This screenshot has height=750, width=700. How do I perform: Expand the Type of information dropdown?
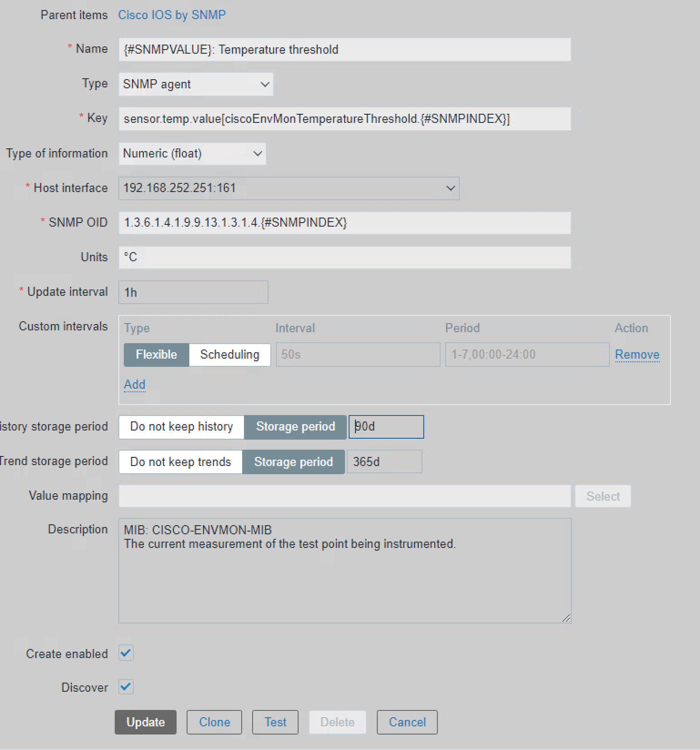point(192,154)
